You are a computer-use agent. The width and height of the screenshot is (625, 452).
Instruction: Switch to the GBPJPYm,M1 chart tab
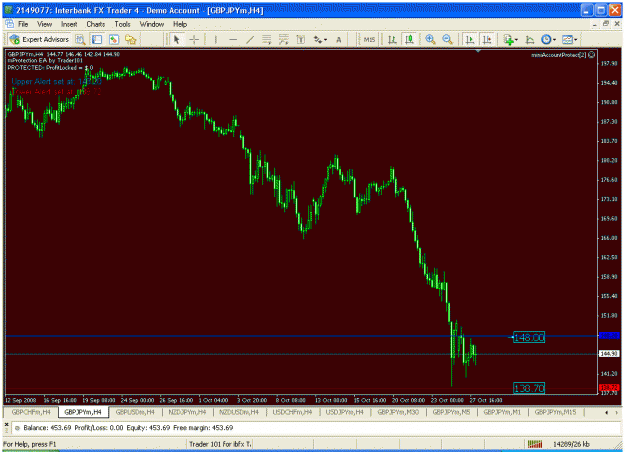[502, 412]
